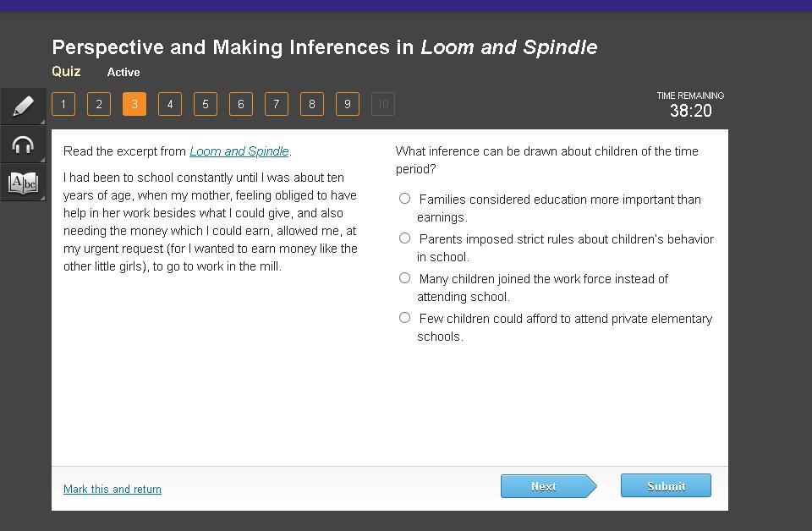Choose 'Parents imposed strict rules' answer
Viewport: 812px width, 531px height.
tap(405, 238)
